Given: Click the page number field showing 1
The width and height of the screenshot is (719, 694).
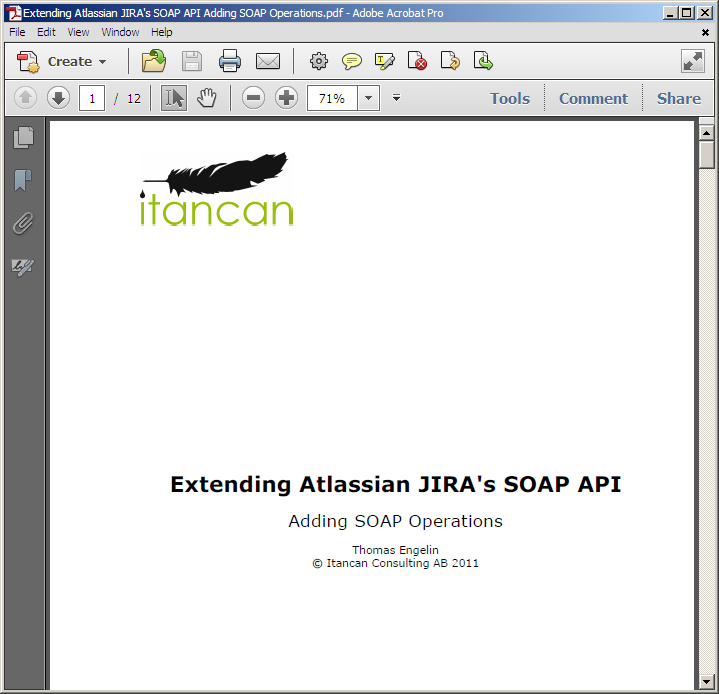Looking at the screenshot, I should click(x=92, y=98).
